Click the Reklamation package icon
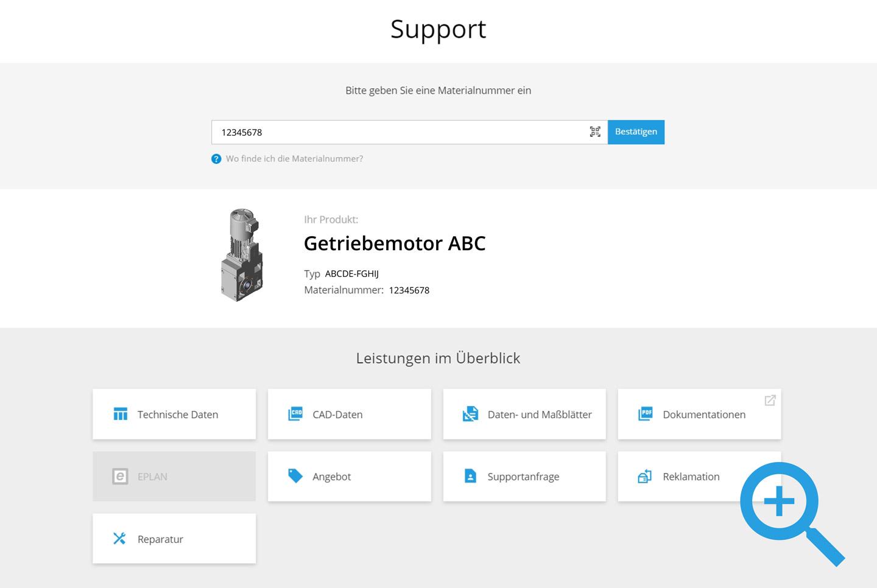The image size is (877, 588). coord(645,476)
